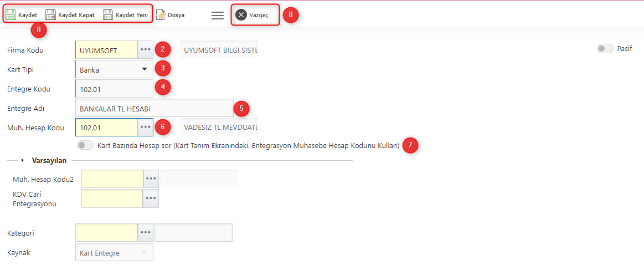Open Firma Kodu lookup ellipsis button
Image resolution: width=644 pixels, height=280 pixels.
click(145, 50)
